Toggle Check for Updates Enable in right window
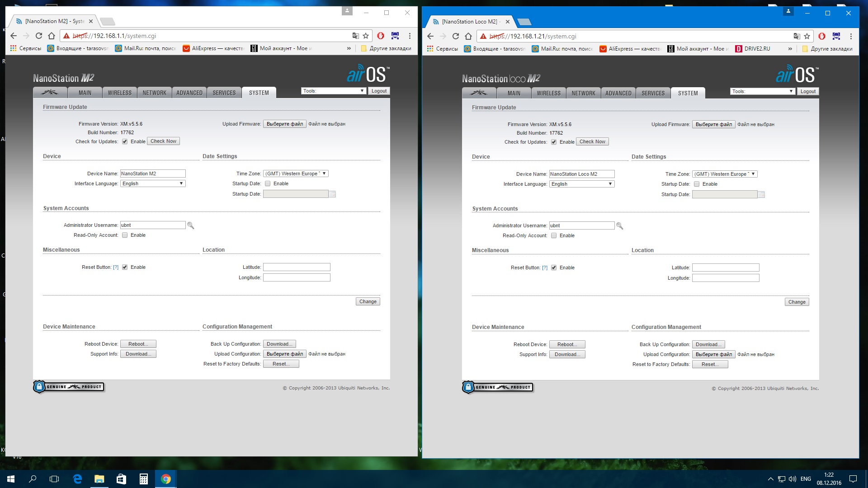 tap(554, 142)
